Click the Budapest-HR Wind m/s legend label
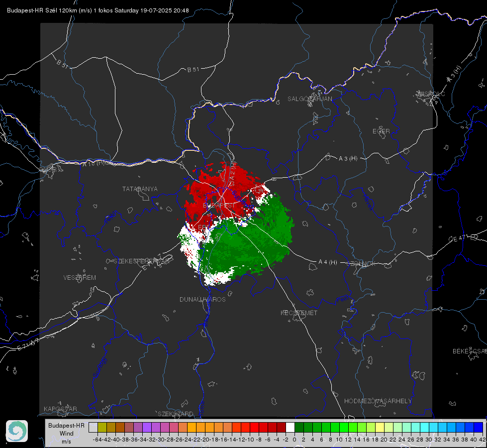487x448 pixels. point(67,433)
